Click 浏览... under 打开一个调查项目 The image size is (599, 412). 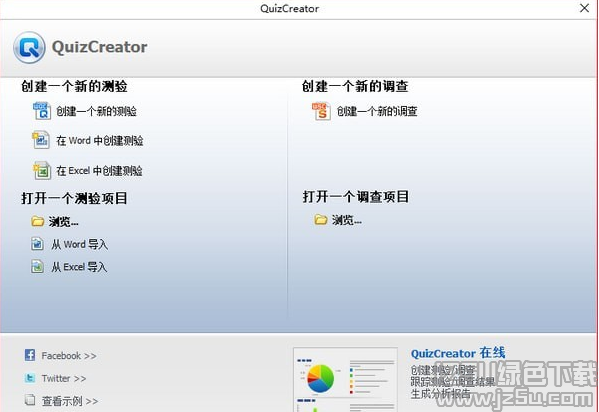point(346,220)
